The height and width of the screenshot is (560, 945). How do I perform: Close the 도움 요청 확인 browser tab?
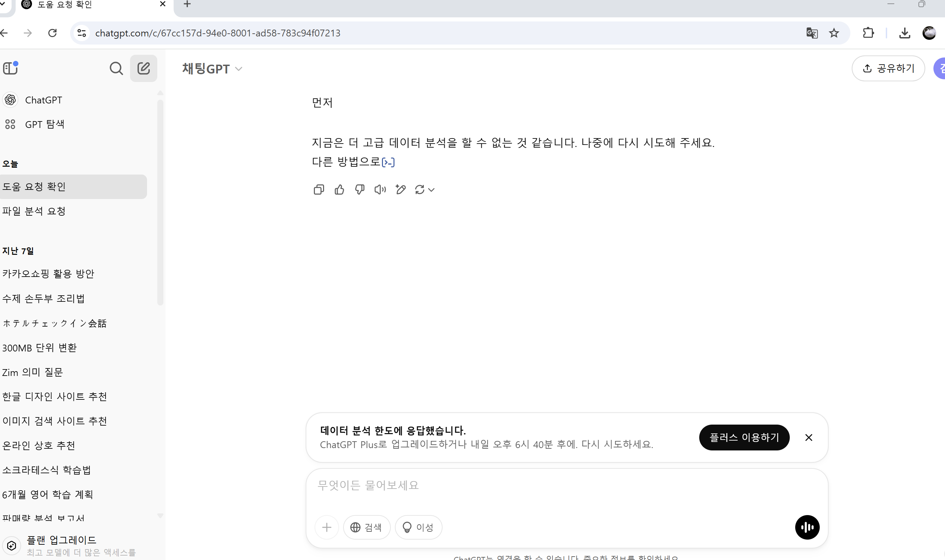(163, 4)
